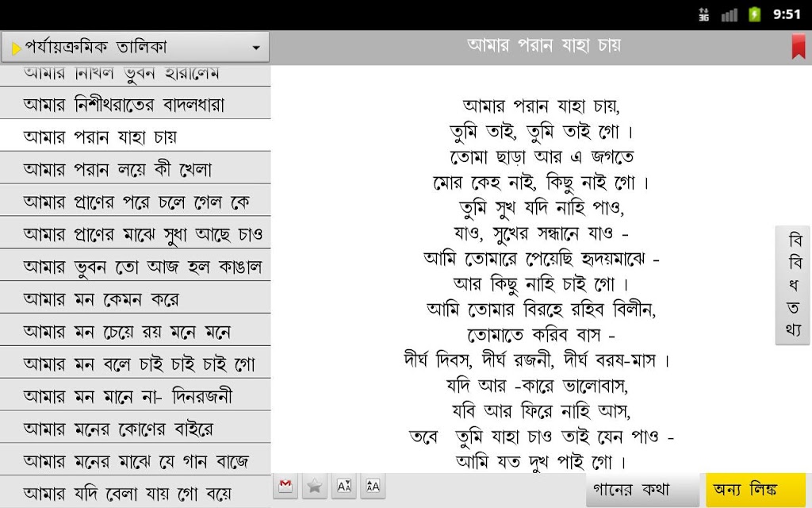Toggle the red bookmark ribbon icon

tap(799, 47)
